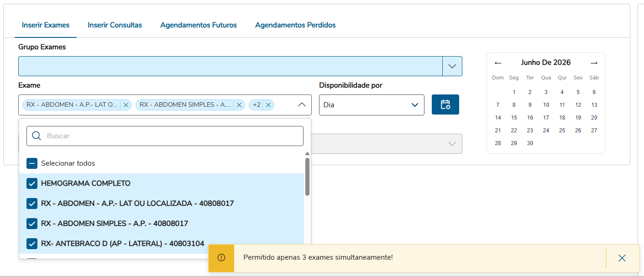Screen dimensions: 644x277
Task: Select June 7 in the calendar
Action: (498, 105)
